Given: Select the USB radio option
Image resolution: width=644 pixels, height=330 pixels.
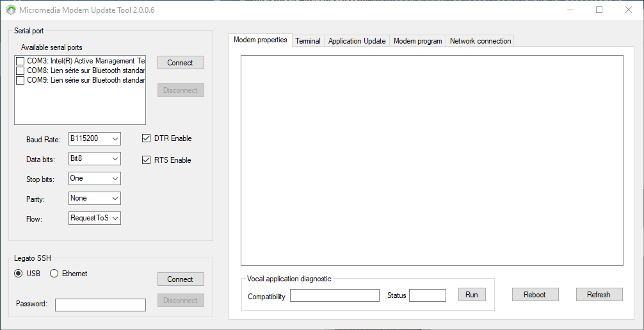Looking at the screenshot, I should (19, 274).
